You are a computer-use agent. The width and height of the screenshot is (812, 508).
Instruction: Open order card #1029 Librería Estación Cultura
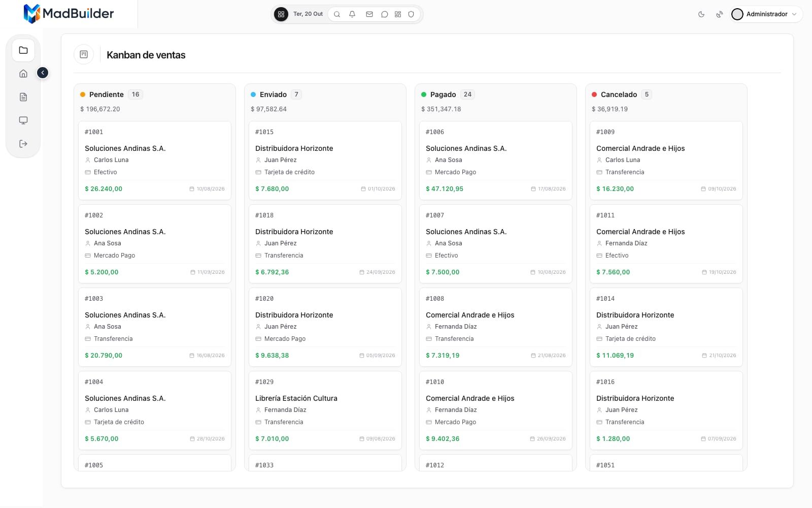point(325,410)
